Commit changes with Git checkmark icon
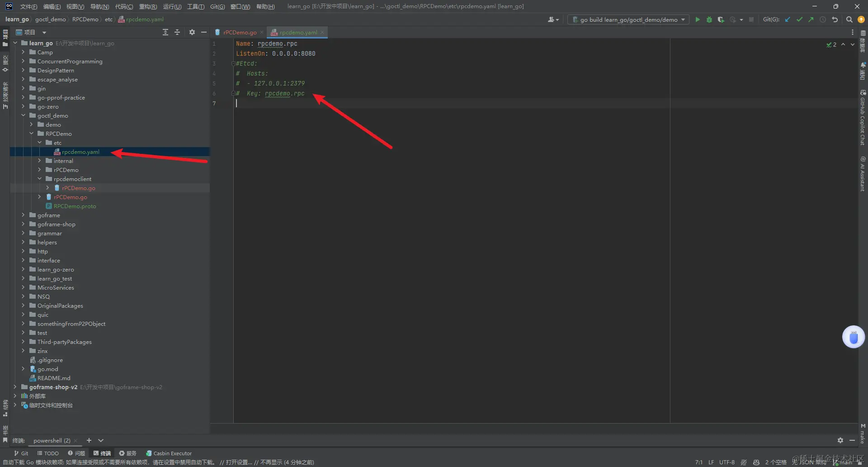The width and height of the screenshot is (868, 467). tap(799, 19)
